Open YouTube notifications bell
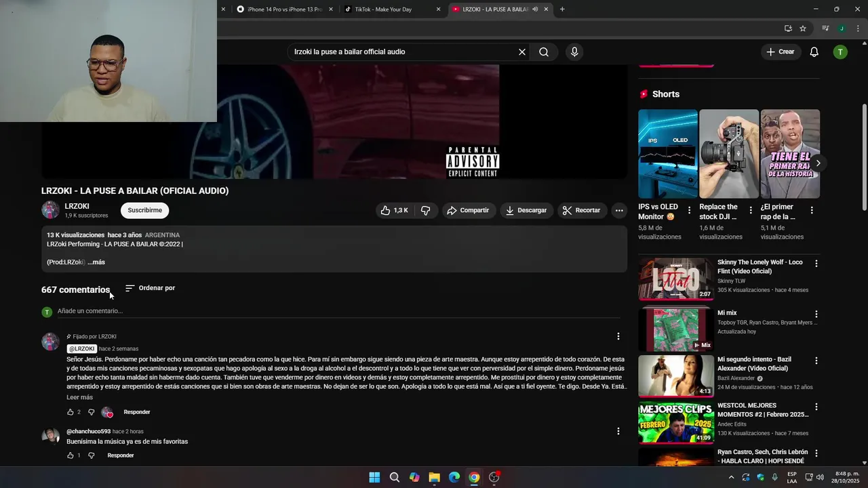The height and width of the screenshot is (488, 868). pos(814,52)
